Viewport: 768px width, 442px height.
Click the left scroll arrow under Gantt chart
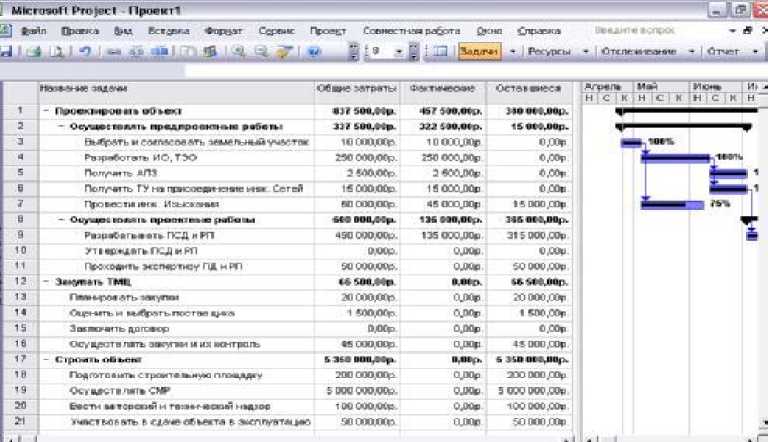(589, 439)
